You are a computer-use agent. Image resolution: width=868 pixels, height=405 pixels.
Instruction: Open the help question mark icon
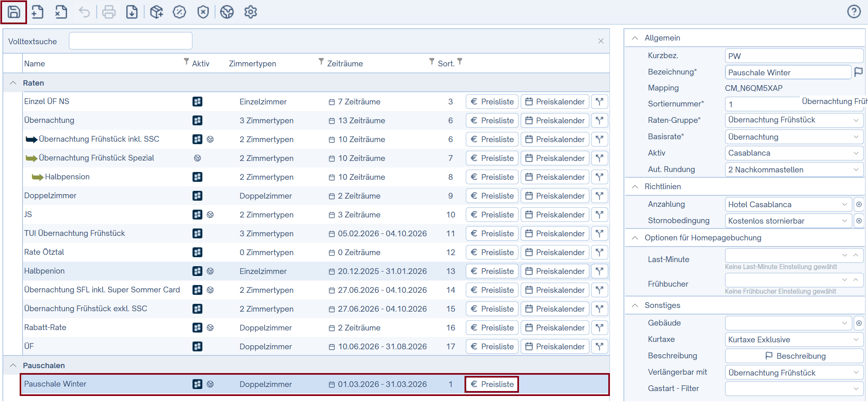coord(854,11)
